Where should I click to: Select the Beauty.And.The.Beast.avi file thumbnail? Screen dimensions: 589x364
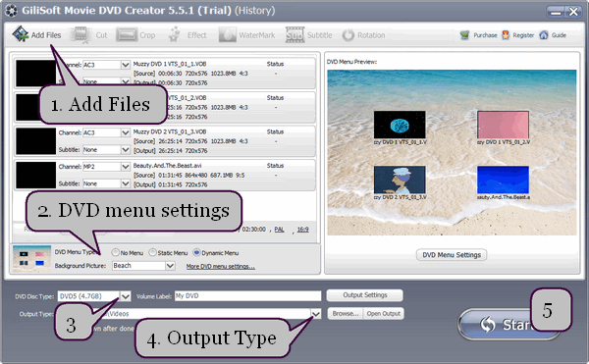(x=35, y=175)
